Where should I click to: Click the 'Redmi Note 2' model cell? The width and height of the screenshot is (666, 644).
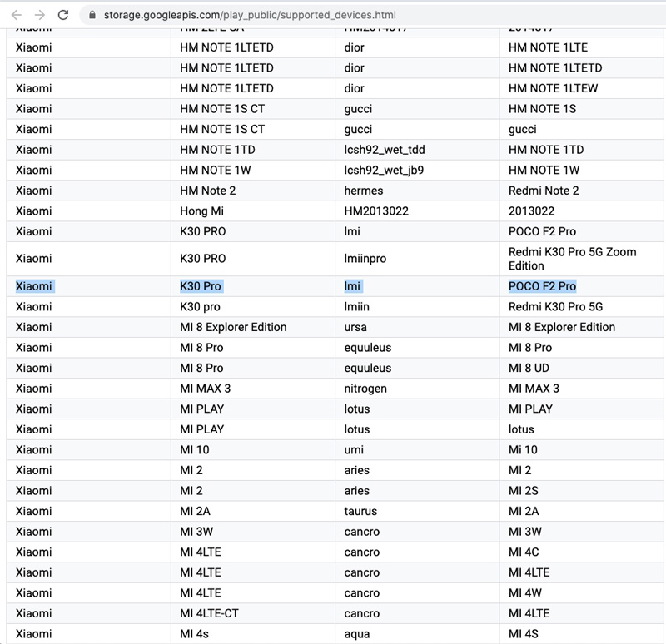tap(544, 191)
